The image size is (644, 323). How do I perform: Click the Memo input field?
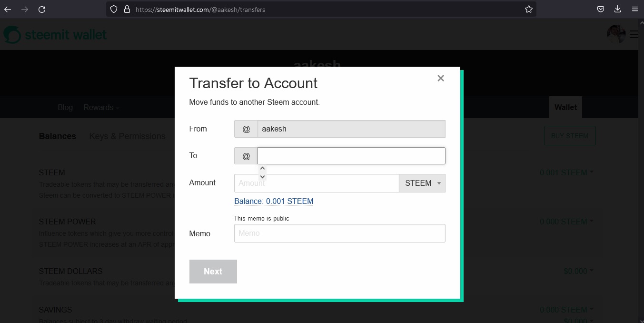[340, 233]
